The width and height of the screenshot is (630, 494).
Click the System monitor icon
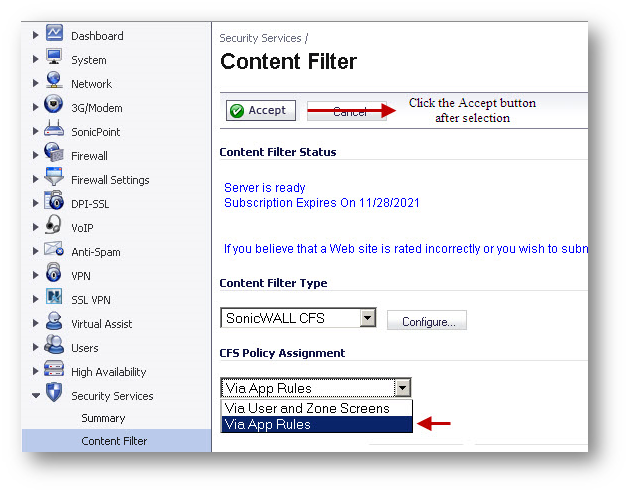pos(54,60)
